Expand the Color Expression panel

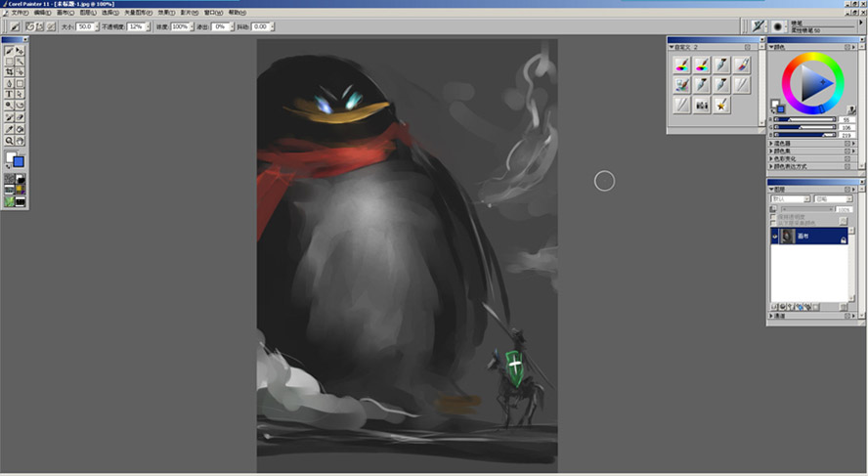click(771, 166)
